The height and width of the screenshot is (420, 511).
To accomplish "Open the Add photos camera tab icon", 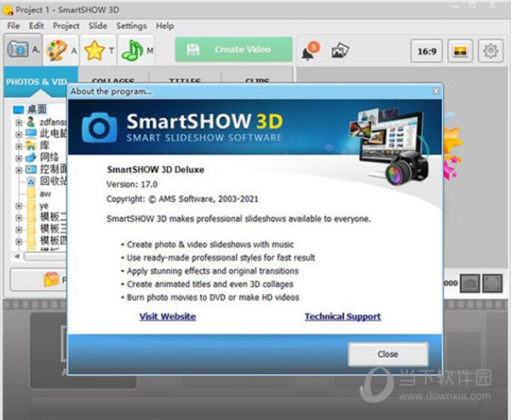I will 18,49.
